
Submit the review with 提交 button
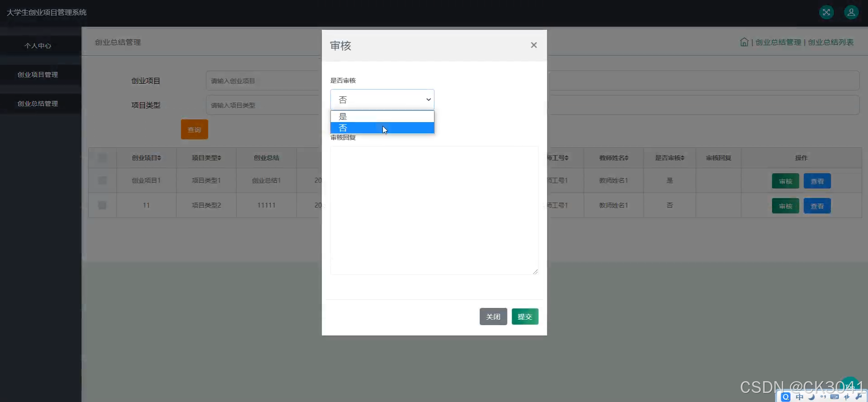click(525, 317)
